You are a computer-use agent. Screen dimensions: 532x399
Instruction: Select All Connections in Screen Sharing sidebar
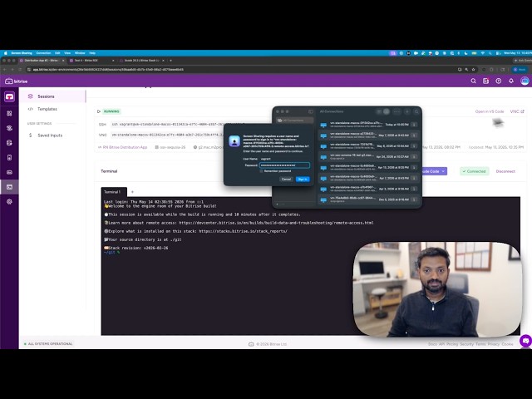tap(294, 120)
